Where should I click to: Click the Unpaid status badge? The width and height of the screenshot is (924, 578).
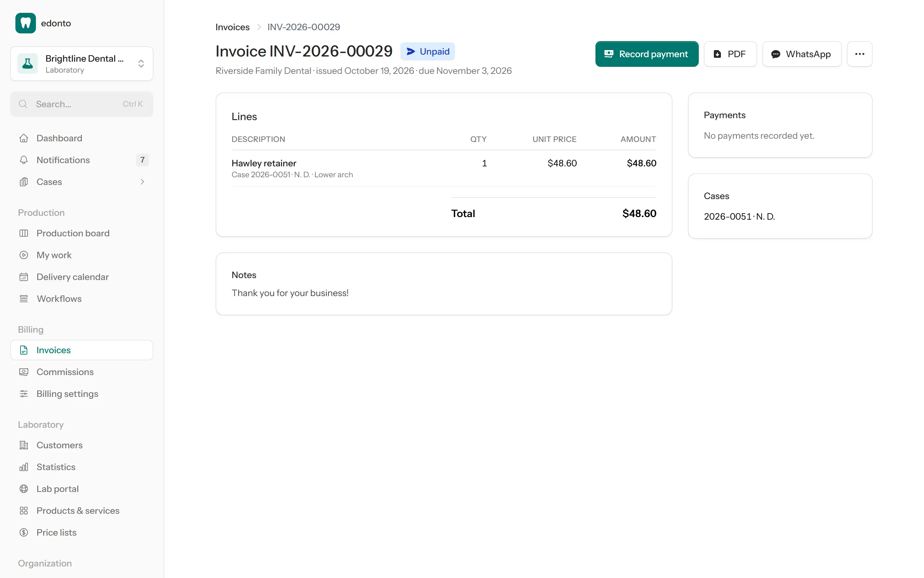coord(427,52)
